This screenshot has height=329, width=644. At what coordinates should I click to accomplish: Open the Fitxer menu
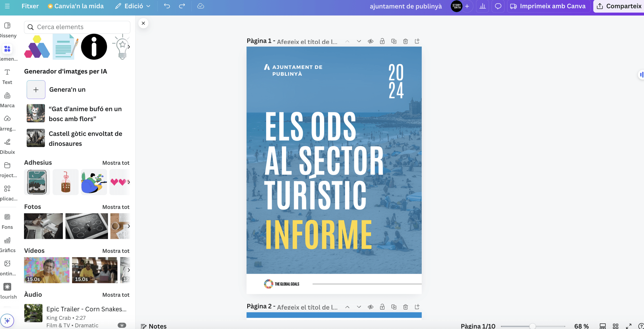pos(30,6)
